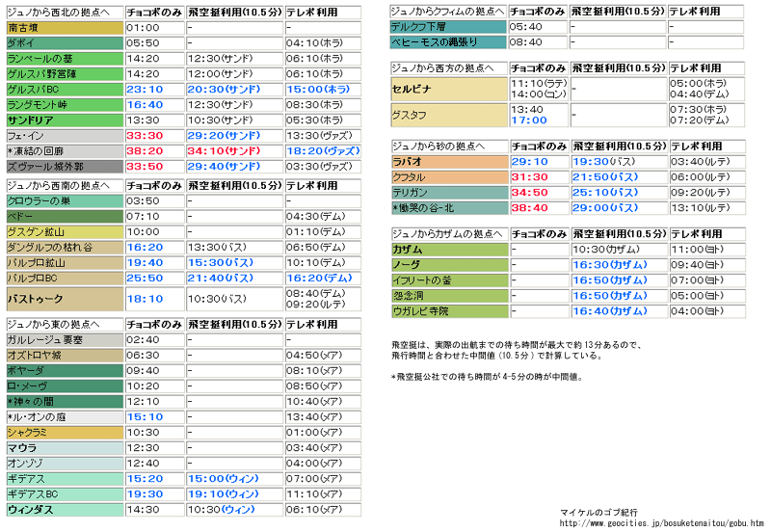The width and height of the screenshot is (771, 532).
Task: Select the 19:30 chocobo time for ギデアスBC
Action: pos(145,494)
